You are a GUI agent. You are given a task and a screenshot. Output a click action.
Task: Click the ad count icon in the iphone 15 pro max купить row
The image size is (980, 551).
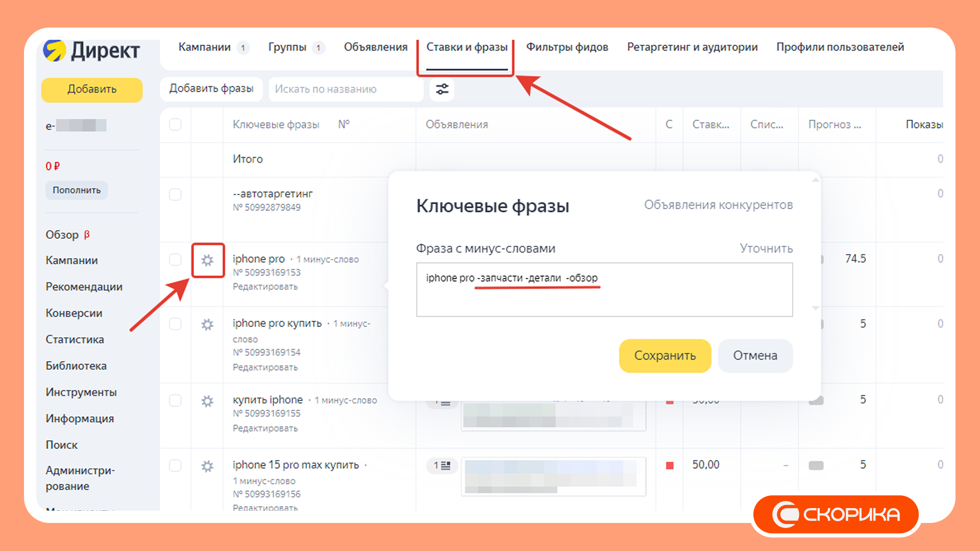point(442,465)
